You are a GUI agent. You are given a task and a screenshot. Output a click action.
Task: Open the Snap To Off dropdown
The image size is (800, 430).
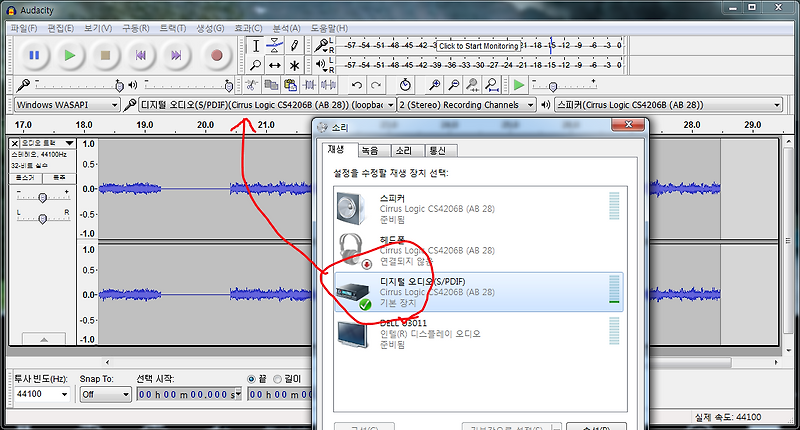(x=106, y=394)
